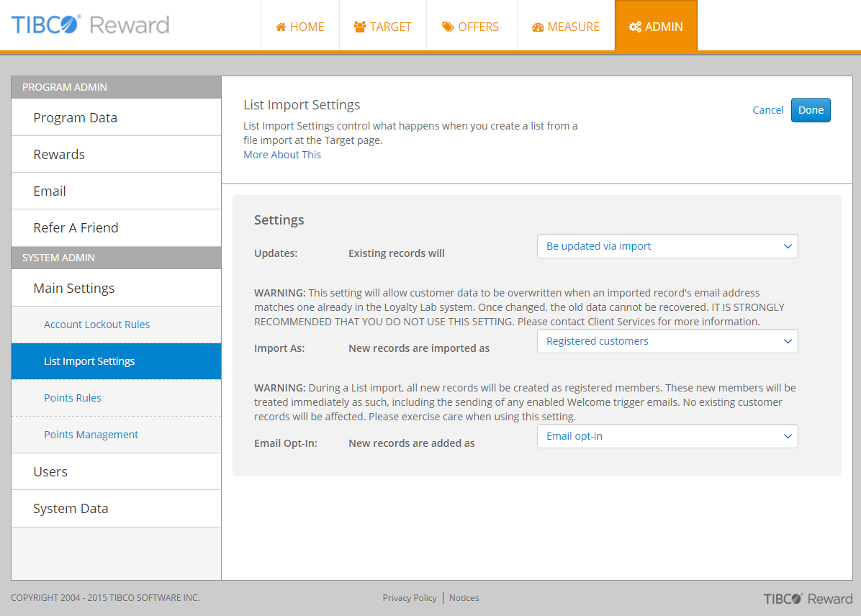
Task: Click the tags icon beside OFFERS
Action: click(448, 27)
